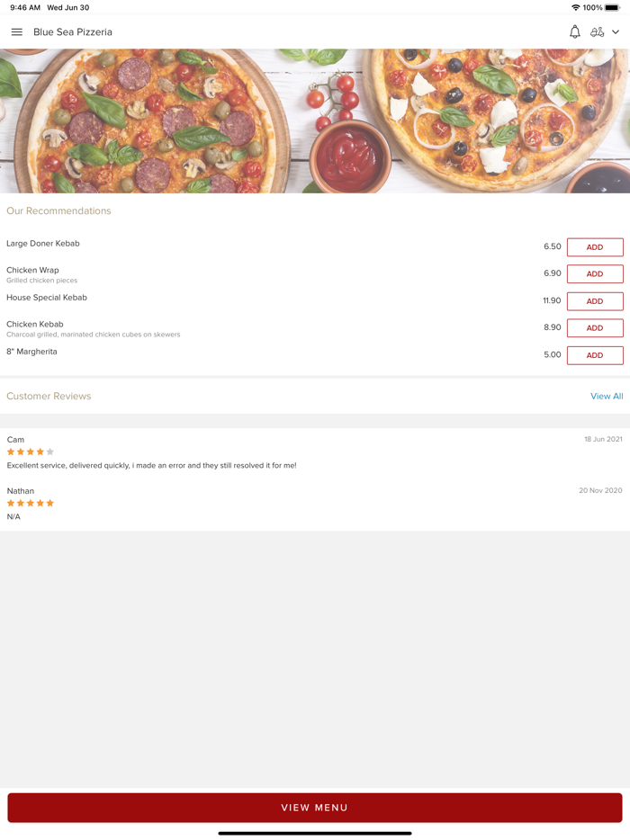Click the battery indicator in status bar
The width and height of the screenshot is (630, 840).
point(616,6)
